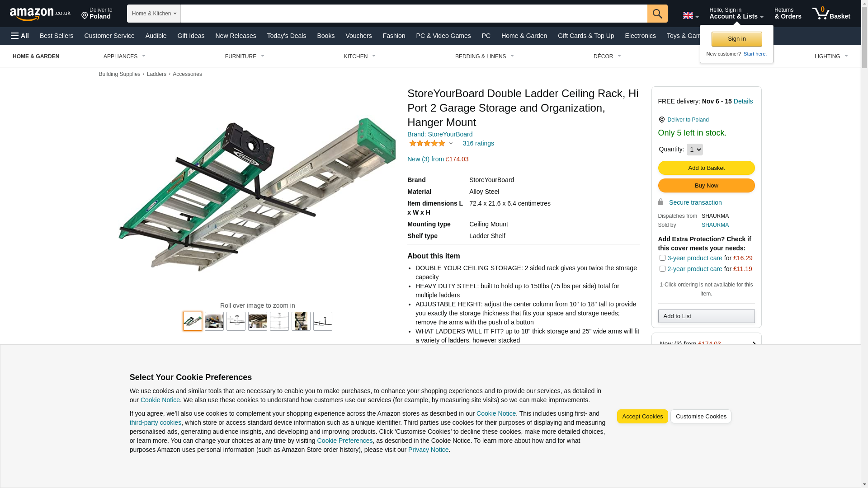Open the FURNITURE category menu
Viewport: 868px width, 488px height.
244,56
